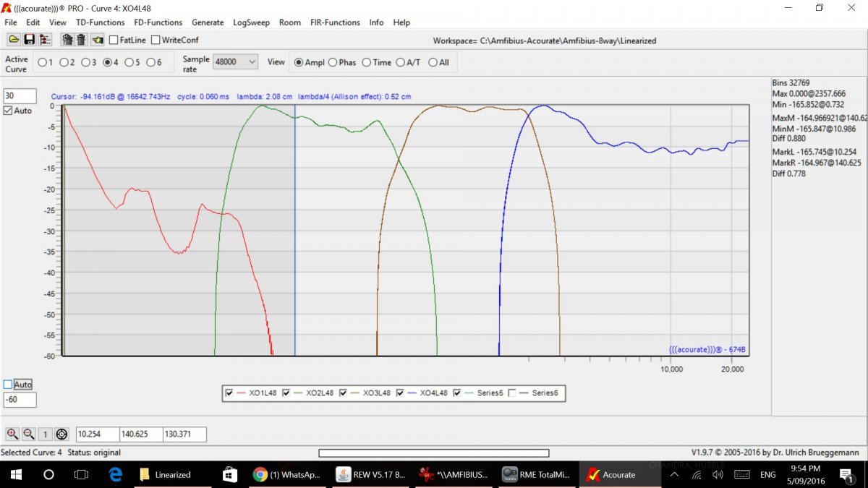Enable the WriteConf checkbox
868x488 pixels.
156,40
